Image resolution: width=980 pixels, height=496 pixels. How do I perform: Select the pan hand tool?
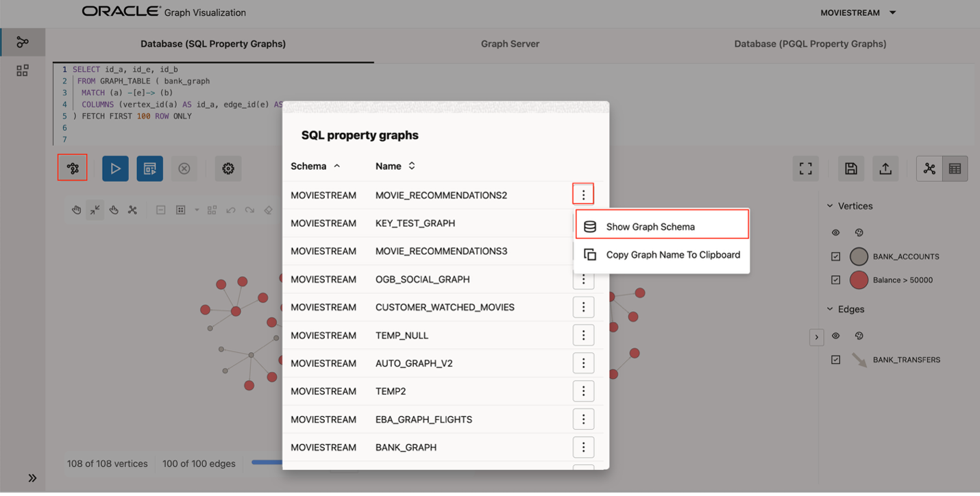(76, 210)
